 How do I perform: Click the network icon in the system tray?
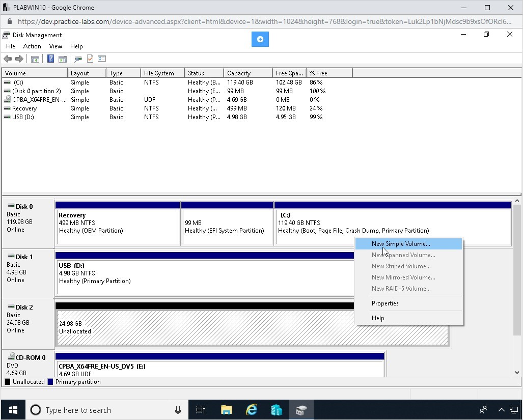(x=514, y=410)
